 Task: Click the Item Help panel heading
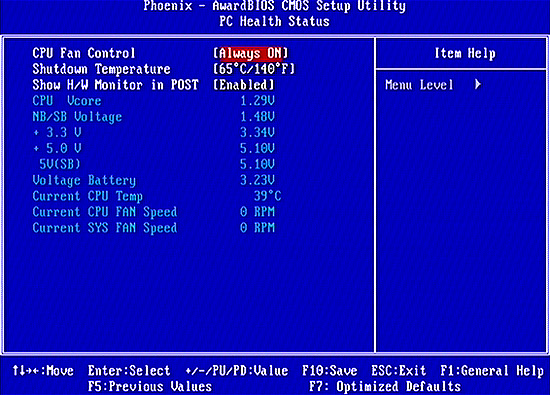[465, 54]
